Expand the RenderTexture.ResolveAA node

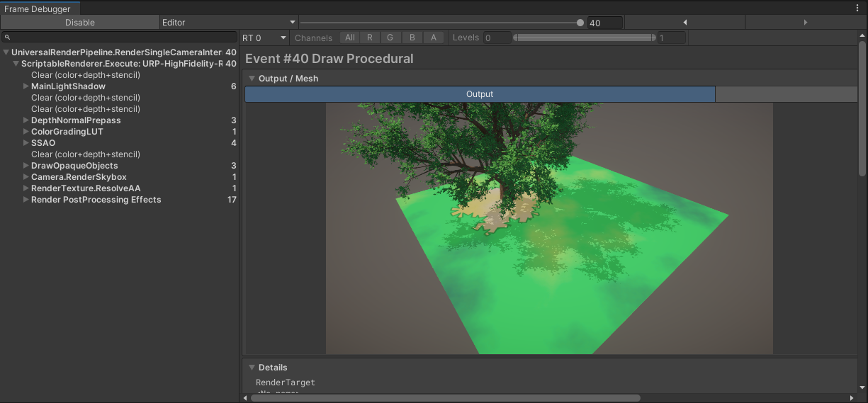pos(26,188)
